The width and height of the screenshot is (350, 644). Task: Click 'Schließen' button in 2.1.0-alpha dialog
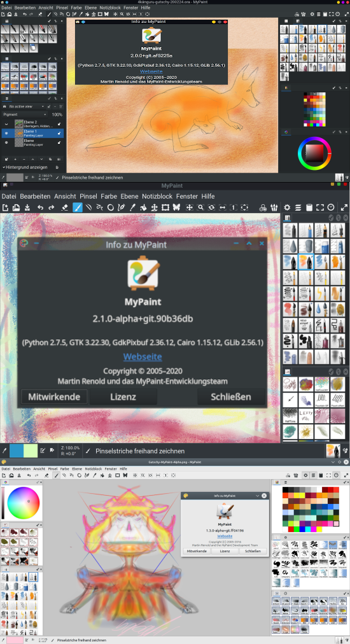231,397
